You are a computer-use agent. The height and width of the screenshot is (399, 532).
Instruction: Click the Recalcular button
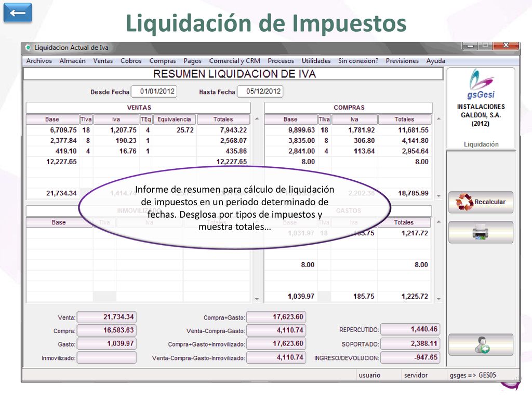coord(481,202)
